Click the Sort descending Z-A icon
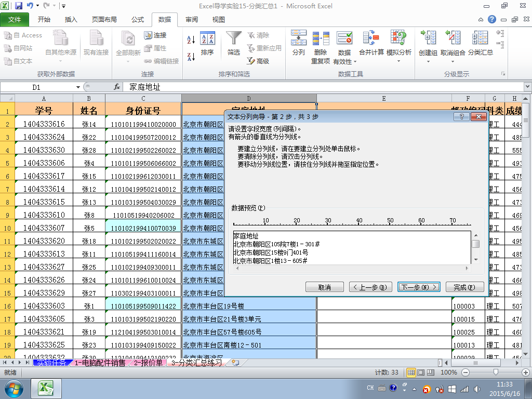Image resolution: width=532 pixels, height=399 pixels. (x=191, y=57)
